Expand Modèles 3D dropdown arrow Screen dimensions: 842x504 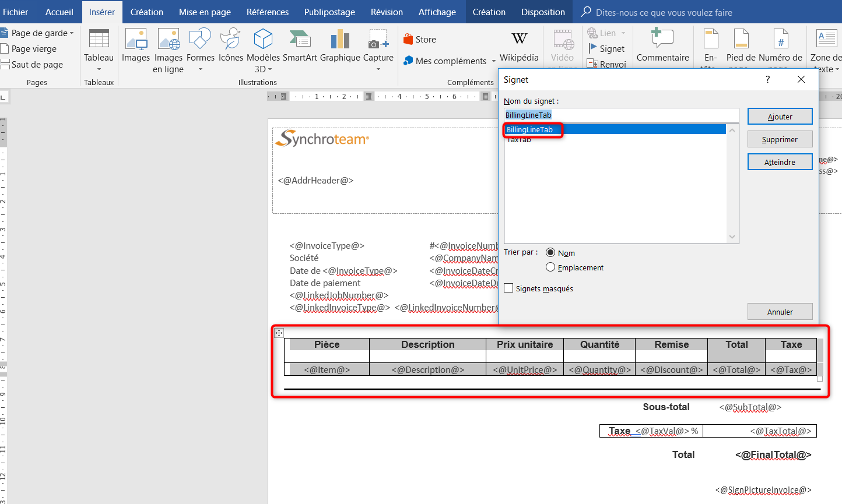click(270, 69)
